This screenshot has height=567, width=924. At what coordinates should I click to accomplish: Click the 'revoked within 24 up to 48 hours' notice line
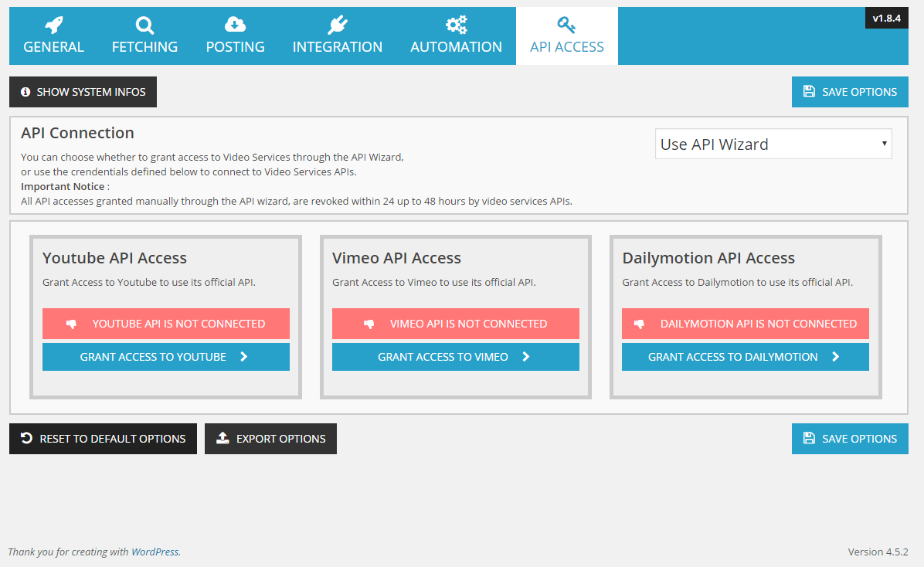click(x=297, y=201)
